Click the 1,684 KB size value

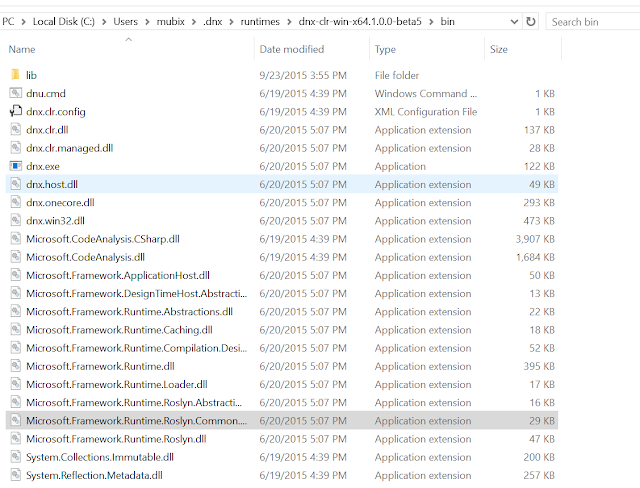[535, 257]
